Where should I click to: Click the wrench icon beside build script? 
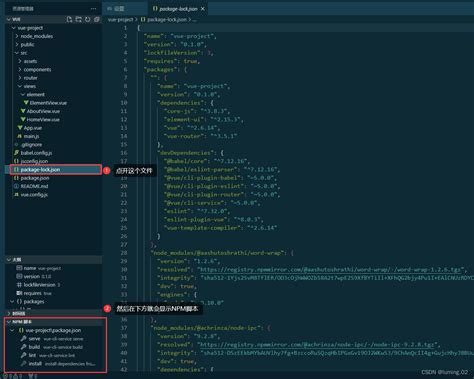23,347
